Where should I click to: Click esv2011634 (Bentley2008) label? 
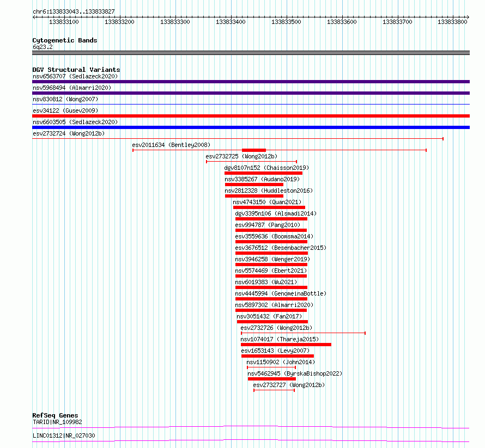[171, 145]
